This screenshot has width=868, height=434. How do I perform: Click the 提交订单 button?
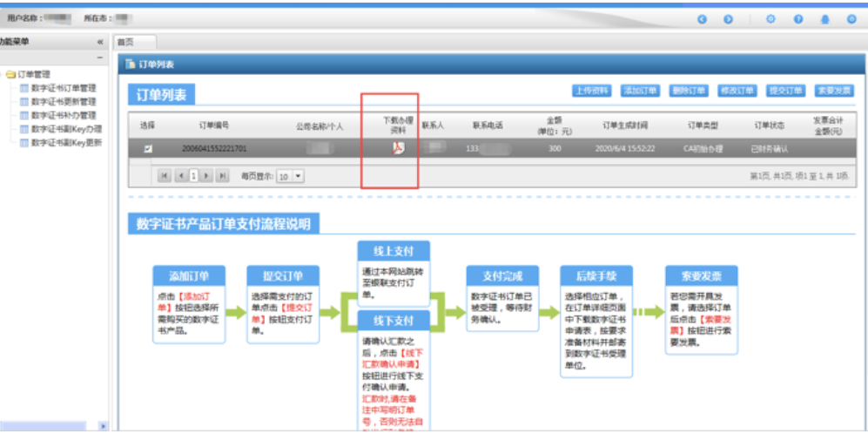point(785,91)
